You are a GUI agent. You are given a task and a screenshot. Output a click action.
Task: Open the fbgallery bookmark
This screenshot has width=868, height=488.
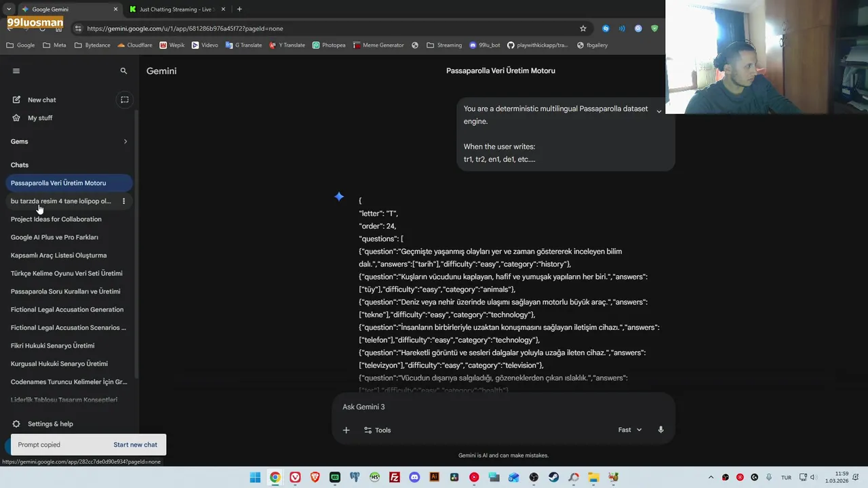click(x=592, y=45)
